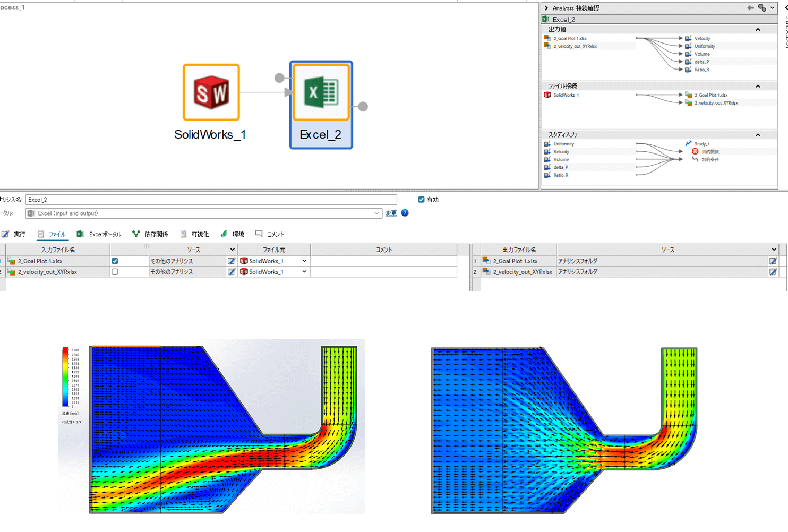The image size is (788, 532).
Task: Click the 変更 link
Action: pyautogui.click(x=391, y=213)
